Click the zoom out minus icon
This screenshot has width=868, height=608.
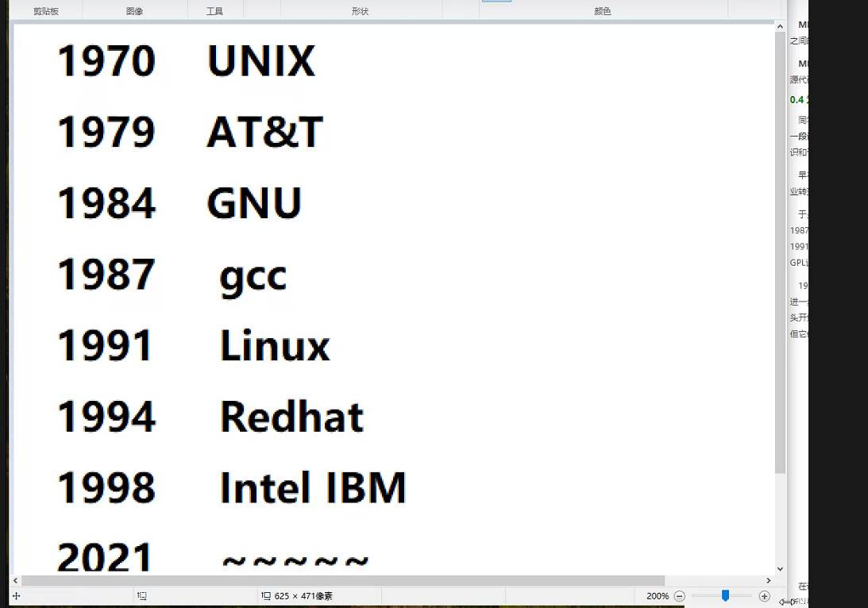click(680, 595)
